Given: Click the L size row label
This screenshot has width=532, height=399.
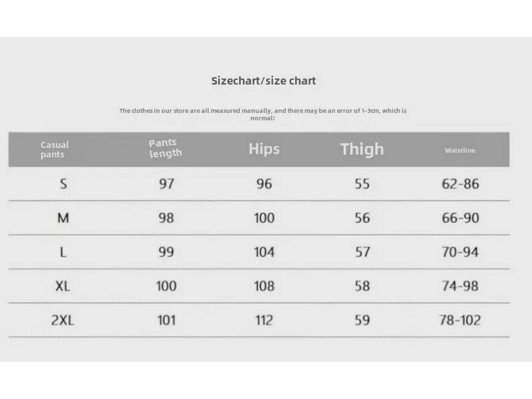Looking at the screenshot, I should pyautogui.click(x=63, y=252).
